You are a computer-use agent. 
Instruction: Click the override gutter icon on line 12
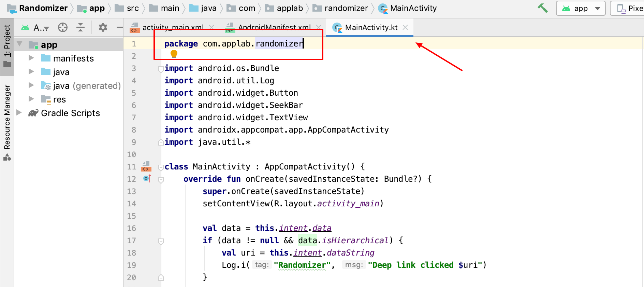[147, 178]
